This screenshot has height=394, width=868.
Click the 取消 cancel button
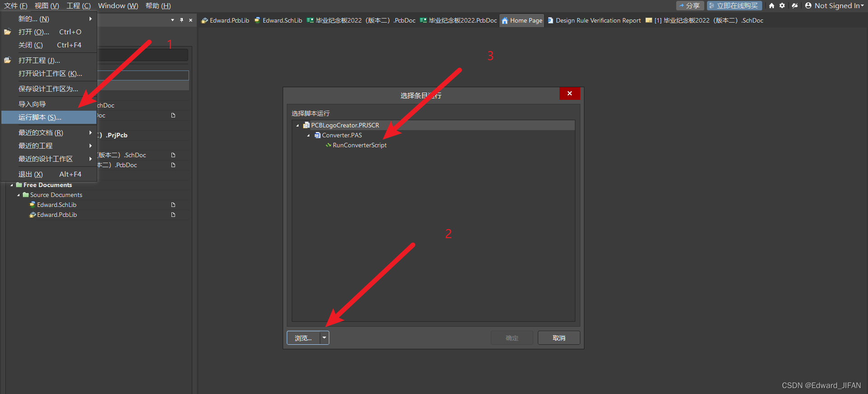click(559, 338)
